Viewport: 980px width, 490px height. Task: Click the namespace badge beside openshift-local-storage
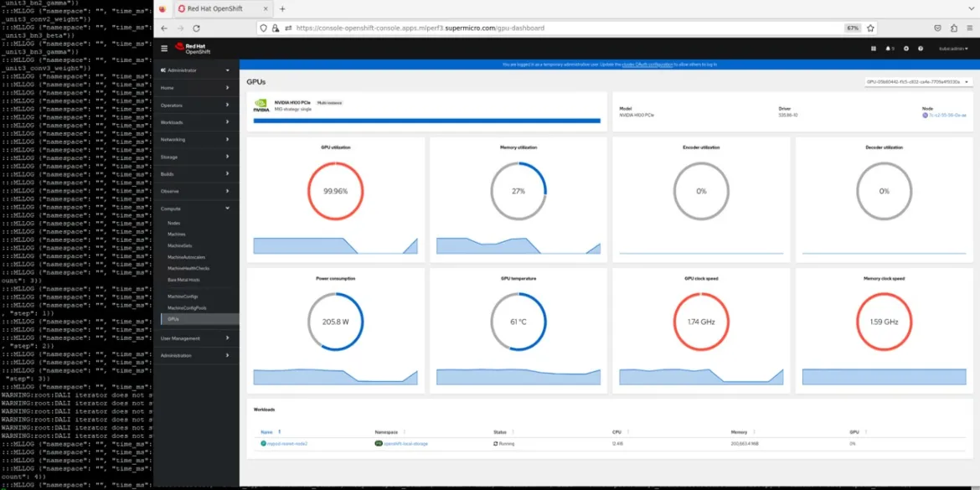378,444
